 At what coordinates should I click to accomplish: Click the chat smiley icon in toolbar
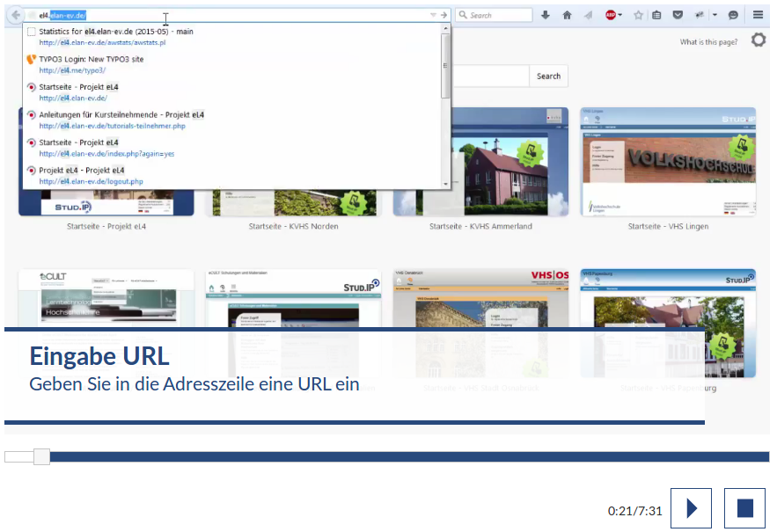pyautogui.click(x=733, y=15)
